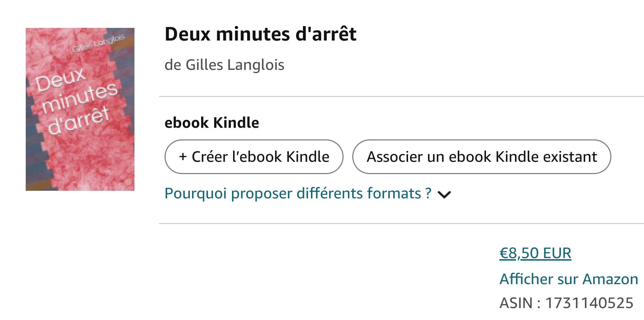Click the plus icon in Créer l'ebook Kindle
The image size is (644, 320).
[x=183, y=157]
